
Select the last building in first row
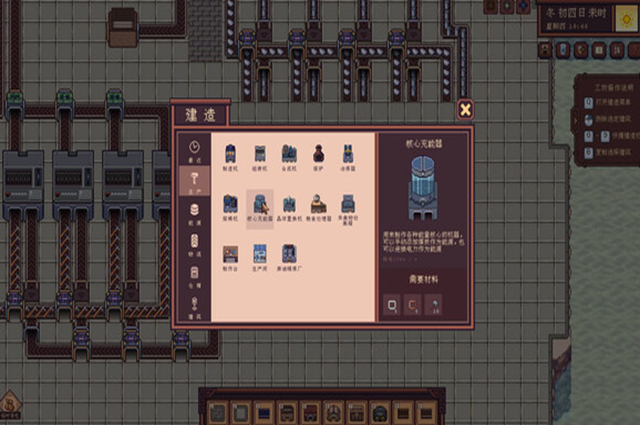(x=348, y=157)
